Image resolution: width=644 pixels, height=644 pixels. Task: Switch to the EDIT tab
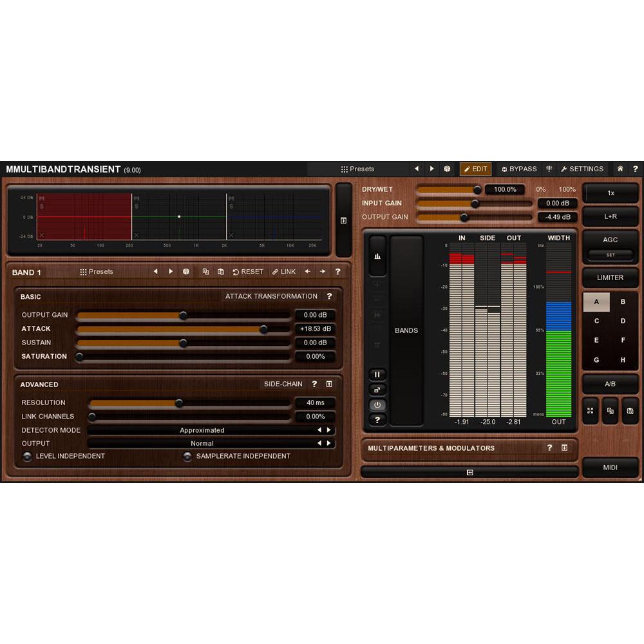click(476, 169)
